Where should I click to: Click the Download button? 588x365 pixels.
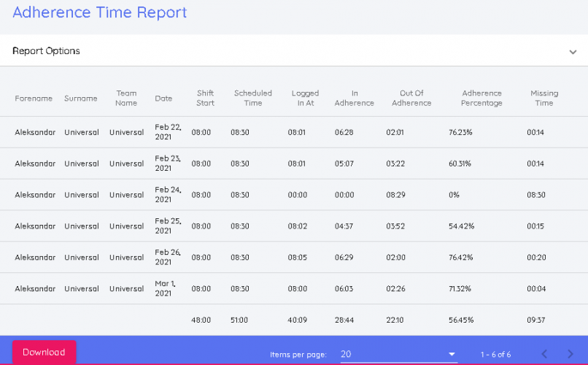pos(44,352)
